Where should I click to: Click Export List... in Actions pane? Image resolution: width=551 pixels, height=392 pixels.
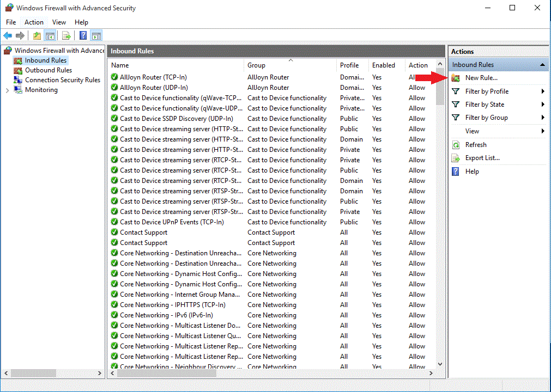[x=482, y=158]
